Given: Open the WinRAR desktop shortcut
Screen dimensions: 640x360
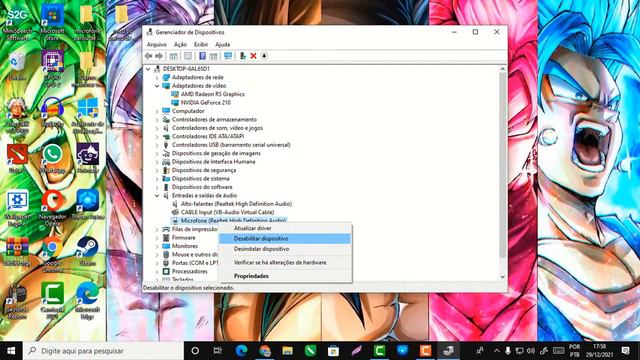Looking at the screenshot, I should point(17,251).
